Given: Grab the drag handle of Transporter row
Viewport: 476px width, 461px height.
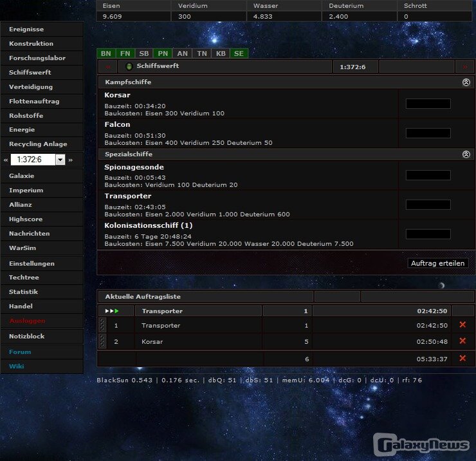Looking at the screenshot, I should coord(103,325).
